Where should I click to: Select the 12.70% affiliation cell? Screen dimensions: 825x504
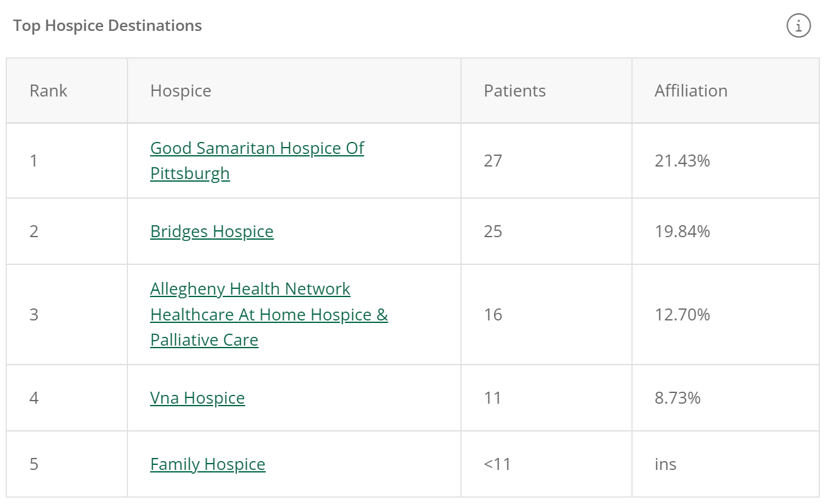(725, 314)
